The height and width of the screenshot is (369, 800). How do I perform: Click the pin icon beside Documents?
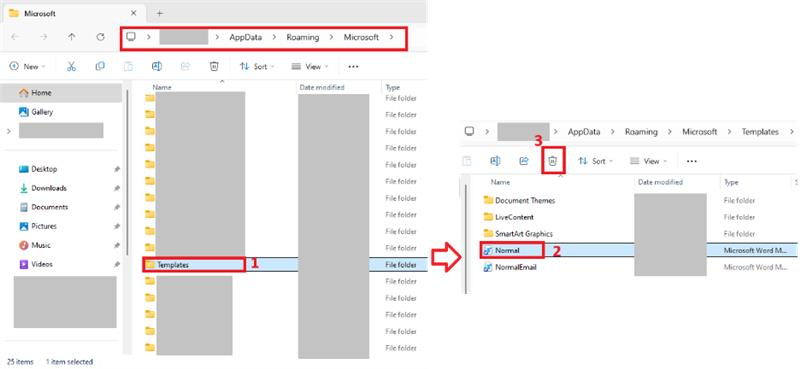pos(117,207)
